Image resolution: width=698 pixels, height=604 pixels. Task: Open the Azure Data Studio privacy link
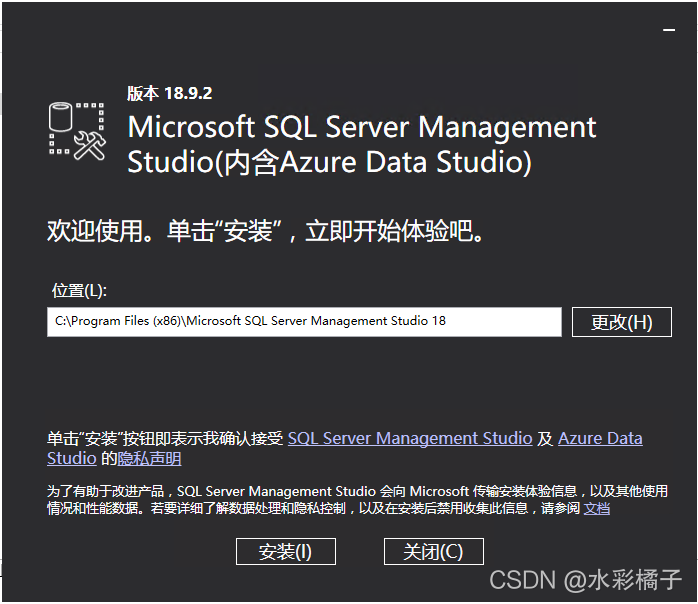click(600, 438)
